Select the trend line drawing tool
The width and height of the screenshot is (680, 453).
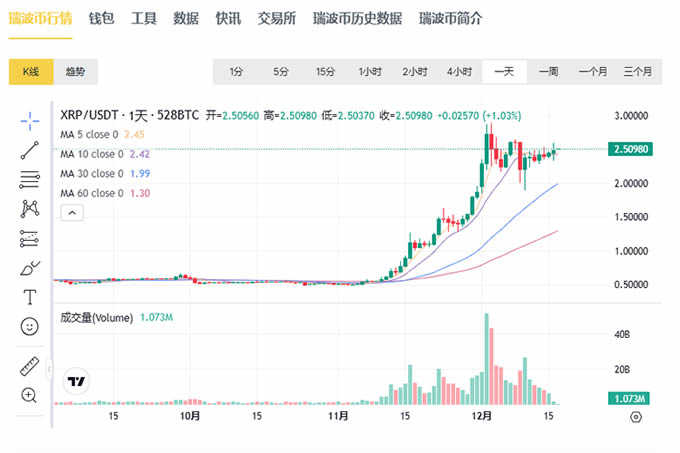click(x=30, y=150)
